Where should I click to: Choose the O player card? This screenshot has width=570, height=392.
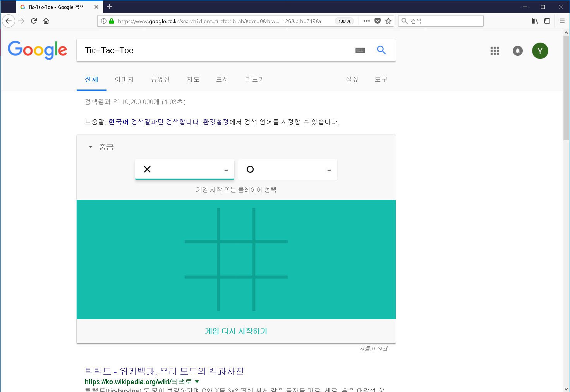point(288,169)
